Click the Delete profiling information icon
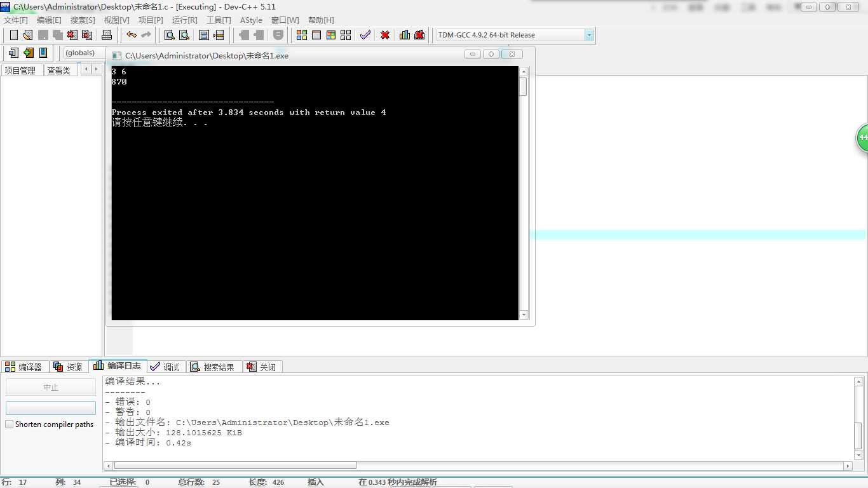 tap(419, 35)
